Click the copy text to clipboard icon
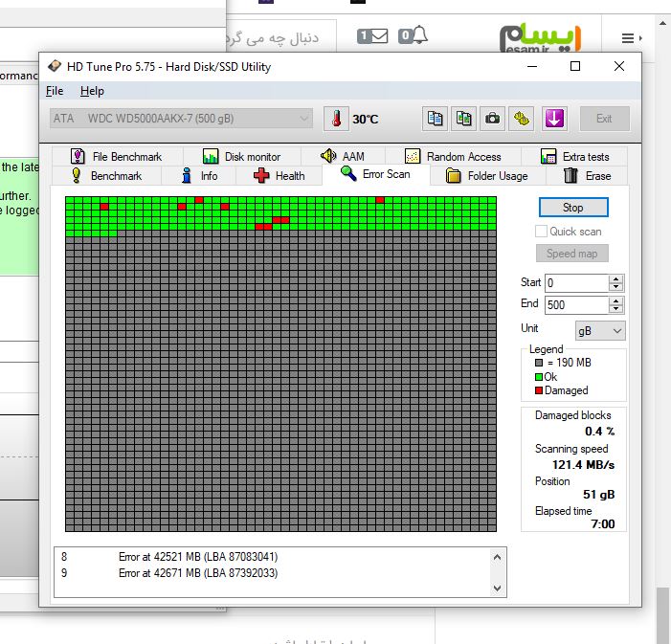Screen dimensions: 671x644 (435, 119)
